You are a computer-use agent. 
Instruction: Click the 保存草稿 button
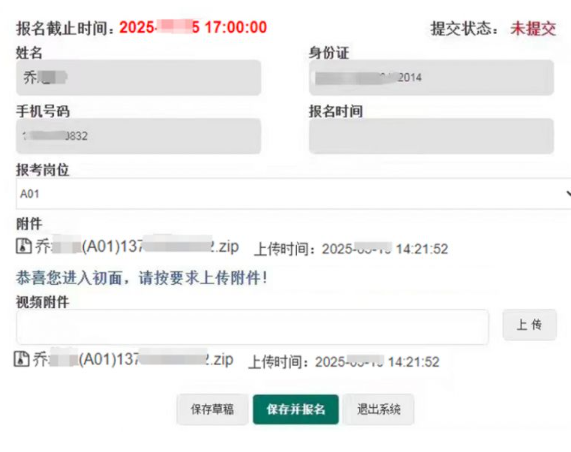coord(212,409)
